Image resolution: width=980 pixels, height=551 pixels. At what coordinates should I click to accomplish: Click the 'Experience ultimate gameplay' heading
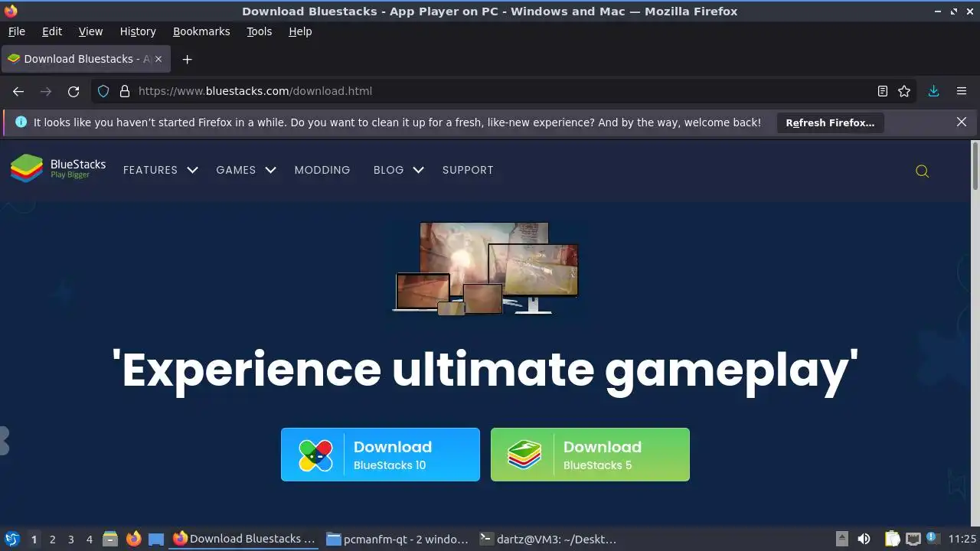[485, 370]
